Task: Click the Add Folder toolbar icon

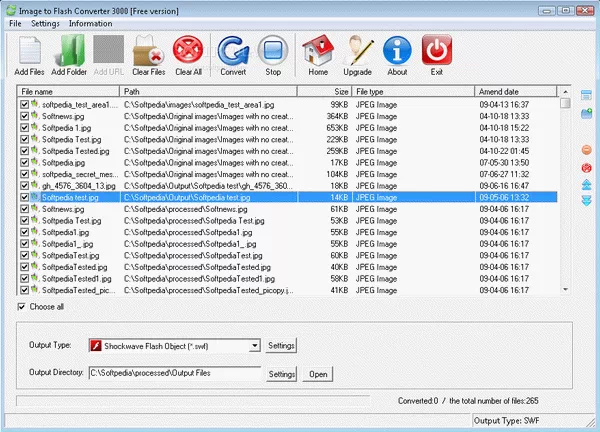Action: 69,50
